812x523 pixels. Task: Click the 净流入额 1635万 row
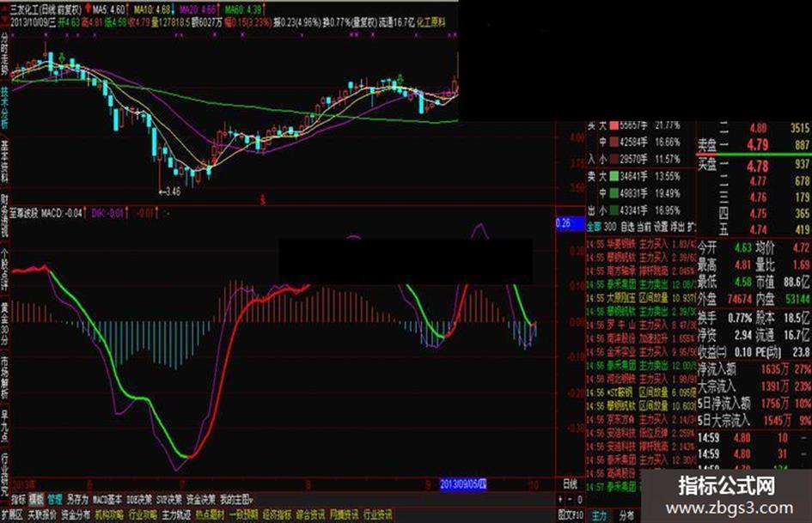click(754, 370)
